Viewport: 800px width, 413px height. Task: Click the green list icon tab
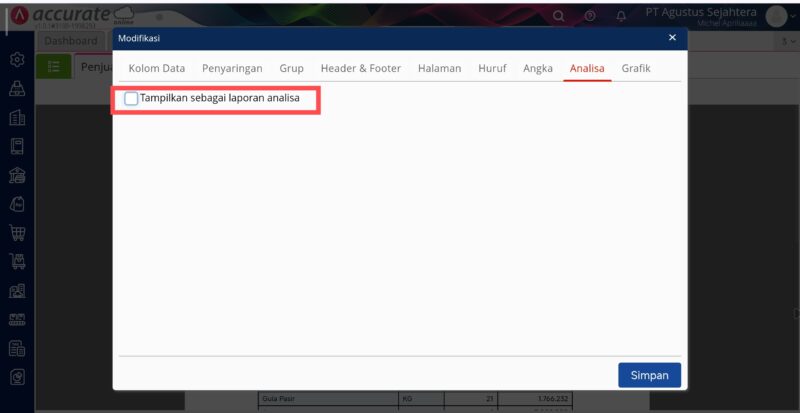click(54, 66)
